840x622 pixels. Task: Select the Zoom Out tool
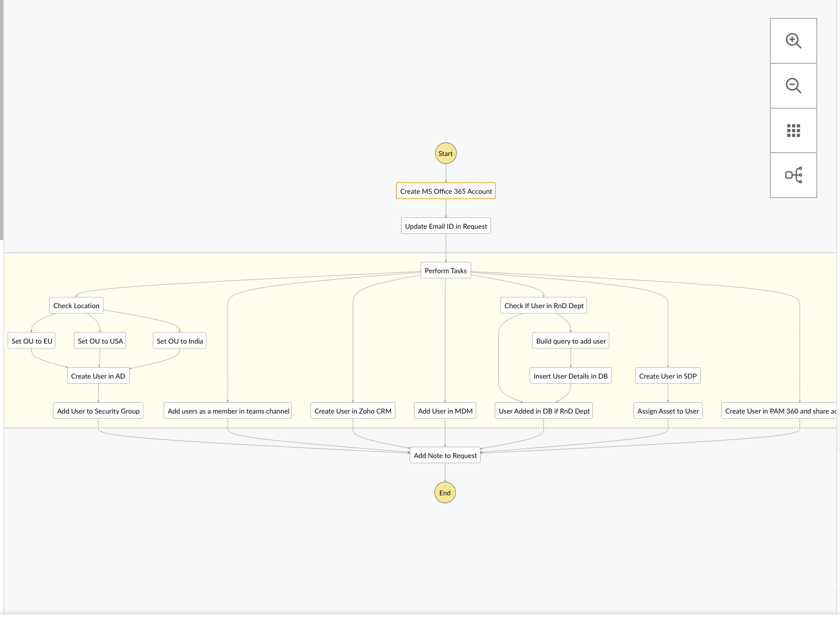click(x=793, y=86)
